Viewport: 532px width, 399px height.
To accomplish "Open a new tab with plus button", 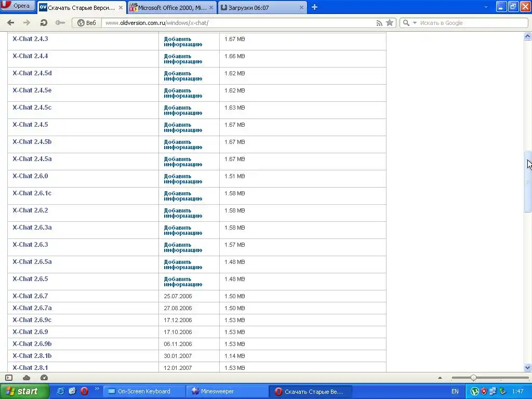I will (314, 7).
